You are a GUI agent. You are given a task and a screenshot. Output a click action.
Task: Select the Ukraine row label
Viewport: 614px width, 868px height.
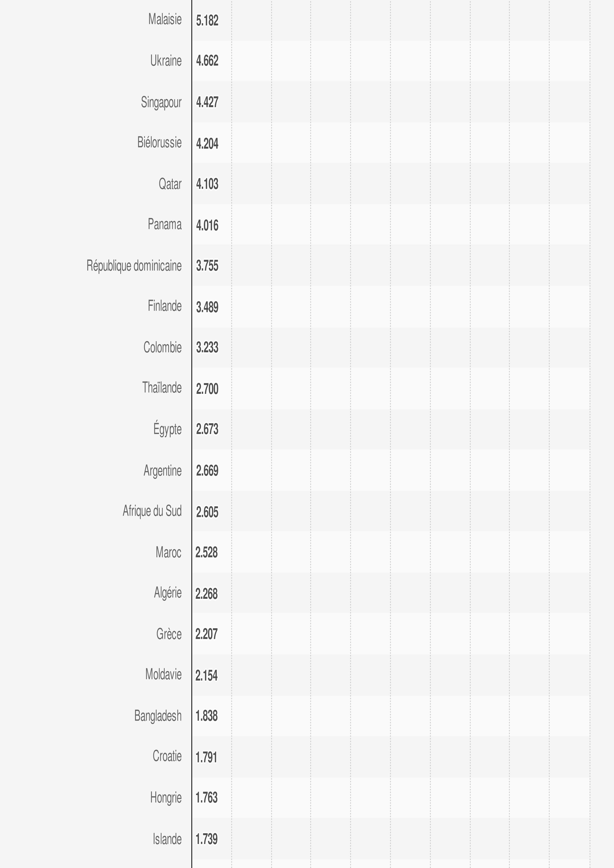pyautogui.click(x=166, y=61)
